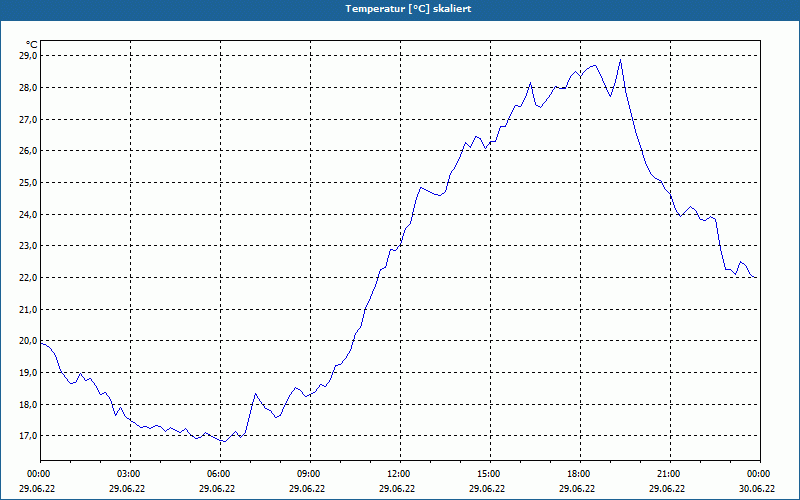Click the "29.06.22" date under 06:00
The width and height of the screenshot is (800, 500).
[x=217, y=489]
